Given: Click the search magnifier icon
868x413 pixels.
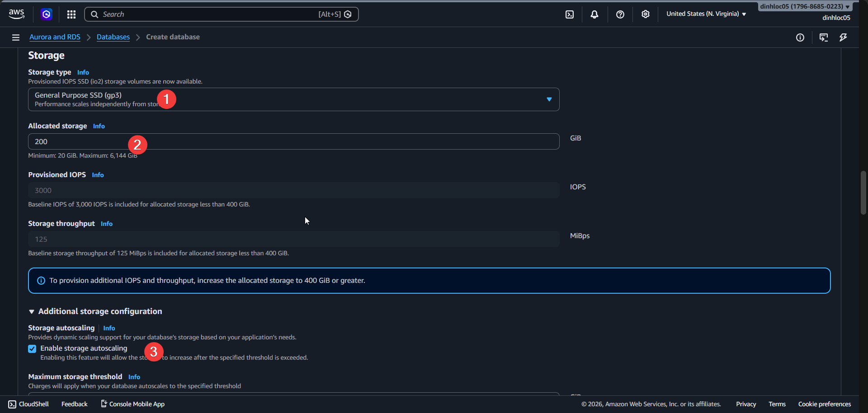Looking at the screenshot, I should (x=94, y=14).
